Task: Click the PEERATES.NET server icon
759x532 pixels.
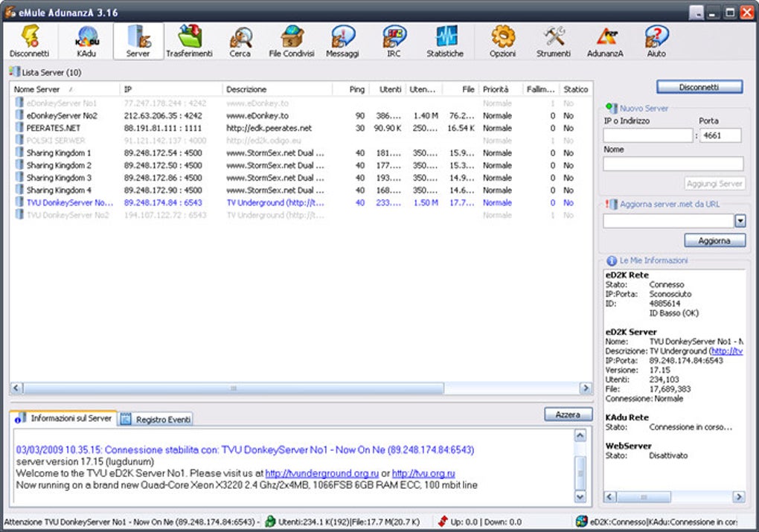Action: (19, 128)
